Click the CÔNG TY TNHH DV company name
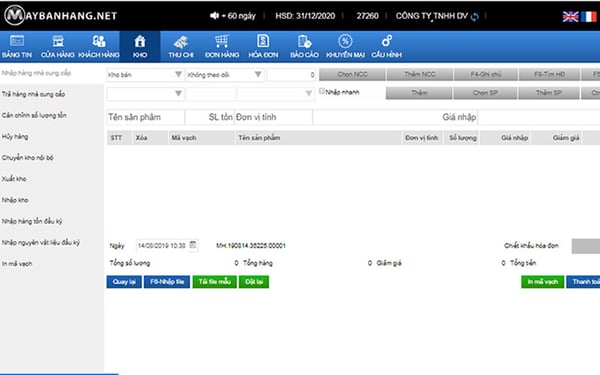 (x=432, y=16)
